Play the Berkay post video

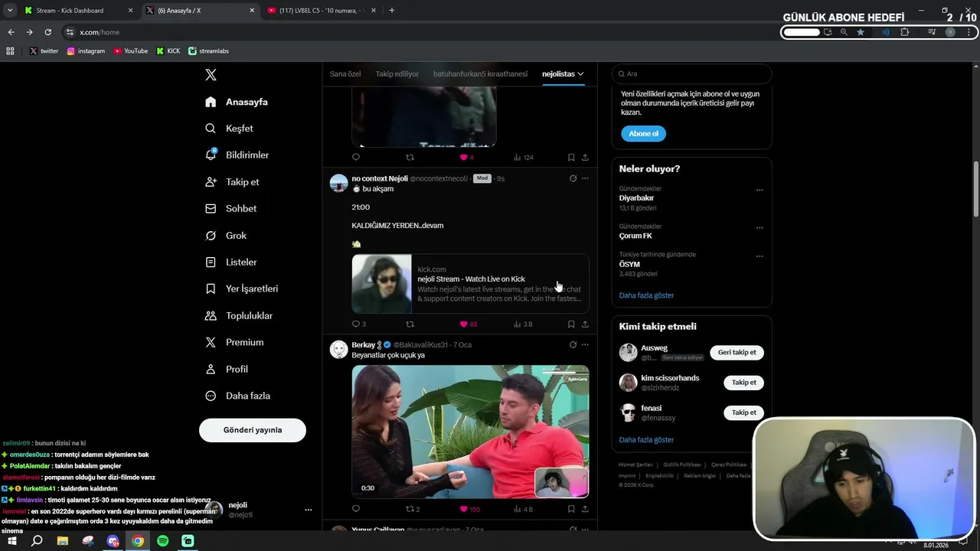pyautogui.click(x=470, y=432)
